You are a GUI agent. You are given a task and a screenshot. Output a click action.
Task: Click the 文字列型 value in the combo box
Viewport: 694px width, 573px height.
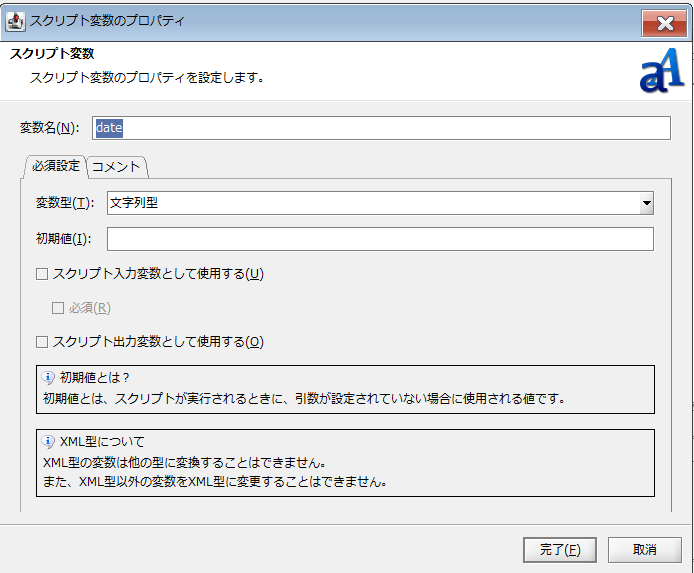pyautogui.click(x=134, y=203)
